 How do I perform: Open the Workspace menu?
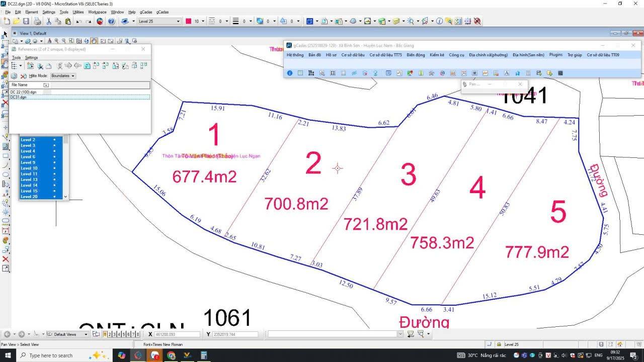97,12
